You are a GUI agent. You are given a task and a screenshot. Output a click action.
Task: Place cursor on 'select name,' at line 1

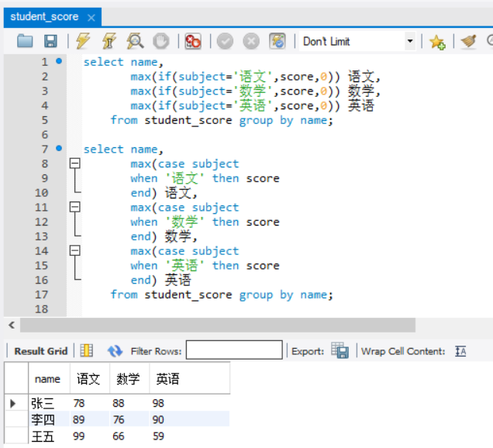pyautogui.click(x=123, y=62)
